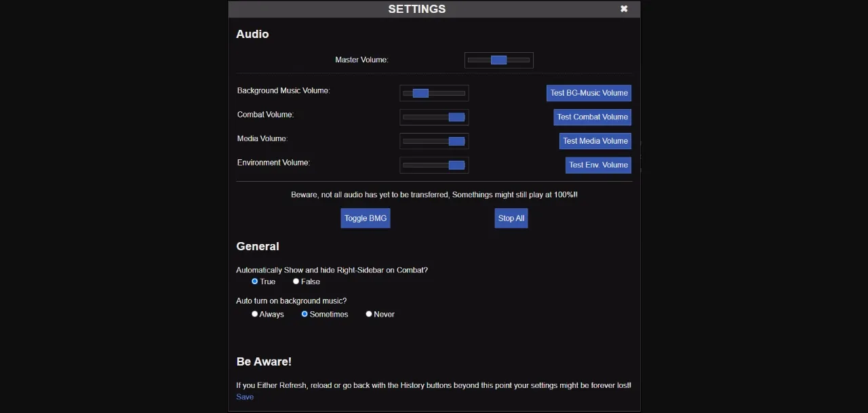Click Stop All to silence audio
Image resolution: width=868 pixels, height=413 pixels.
tap(511, 218)
